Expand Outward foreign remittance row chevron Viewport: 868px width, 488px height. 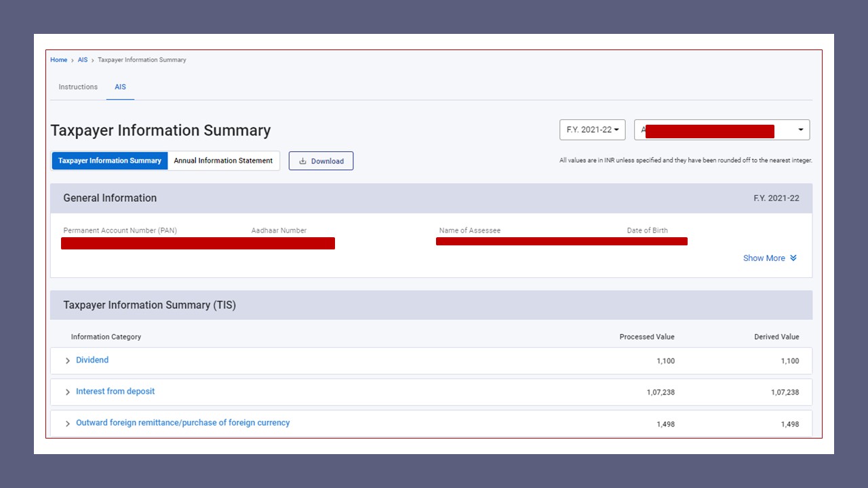pyautogui.click(x=67, y=424)
